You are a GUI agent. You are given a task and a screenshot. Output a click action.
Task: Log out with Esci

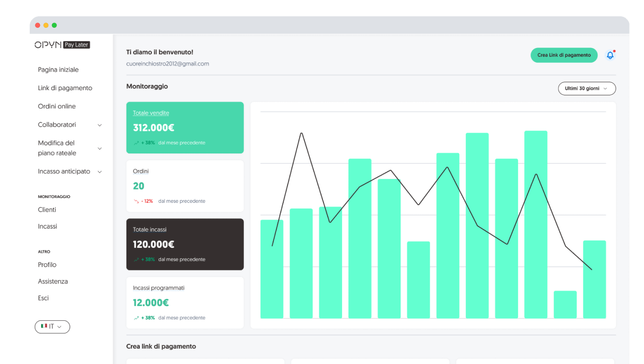tap(43, 298)
